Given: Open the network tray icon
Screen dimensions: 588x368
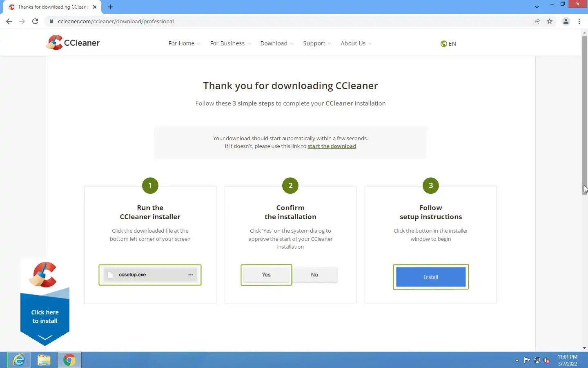Looking at the screenshot, I should (x=537, y=360).
